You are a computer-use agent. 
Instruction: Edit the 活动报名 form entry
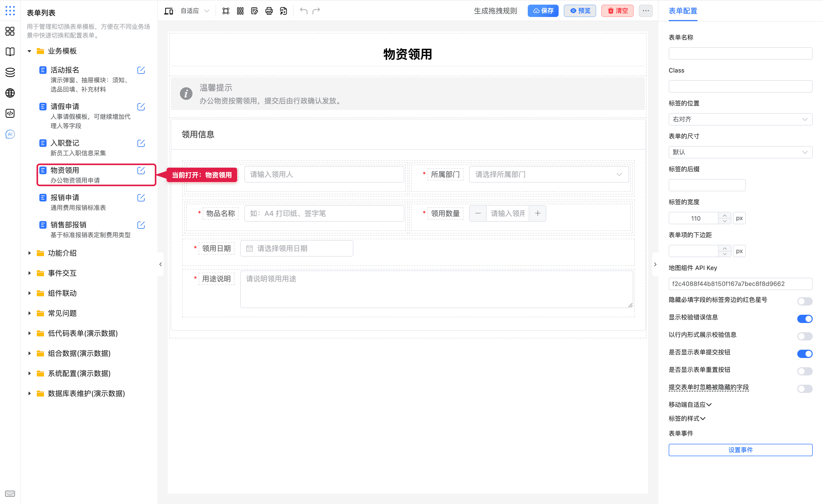[x=141, y=70]
